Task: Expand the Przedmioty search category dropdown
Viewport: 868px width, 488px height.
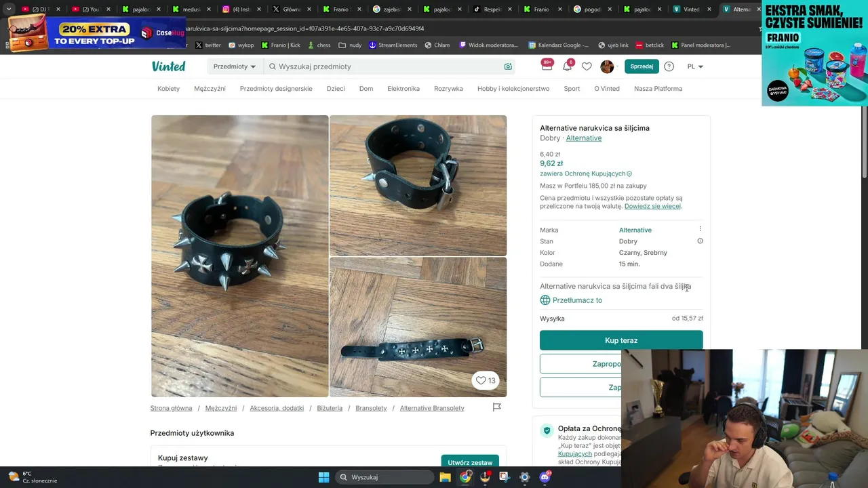Action: (234, 66)
